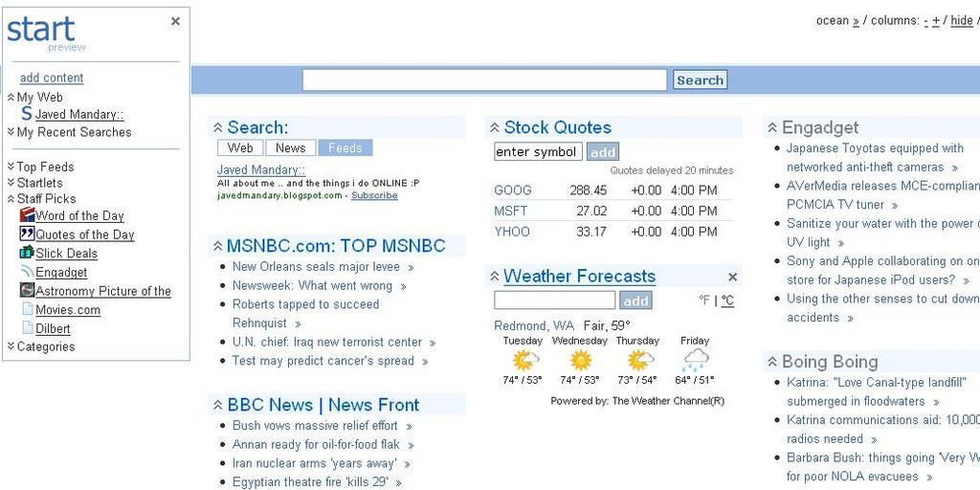Click the Thursday forecast icon
Screen dimensions: 980x490
click(x=638, y=361)
